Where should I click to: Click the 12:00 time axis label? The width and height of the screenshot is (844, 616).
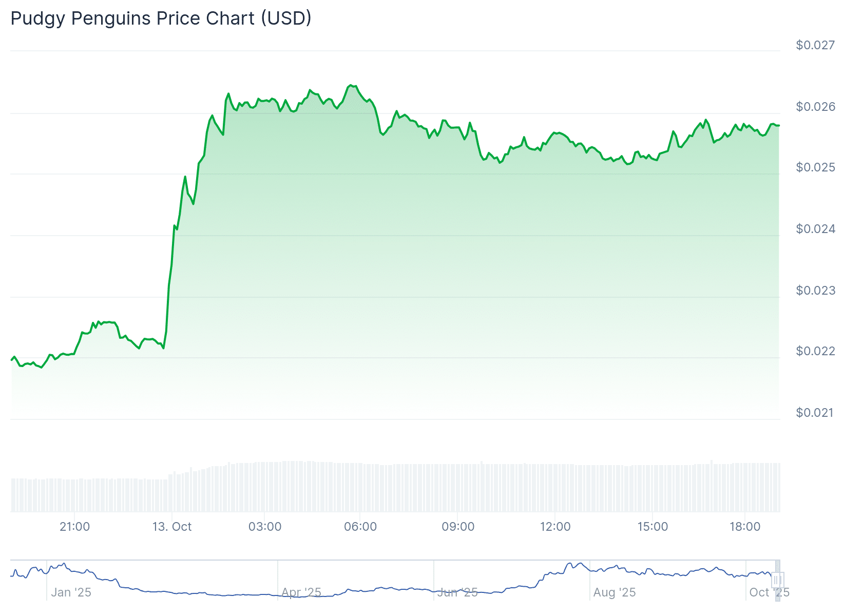tap(555, 527)
